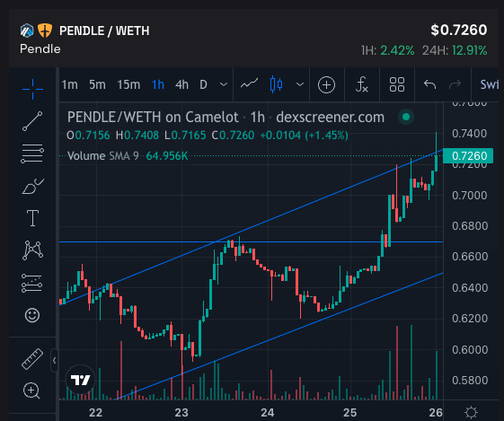Click the H0.7408 high value

coord(137,136)
